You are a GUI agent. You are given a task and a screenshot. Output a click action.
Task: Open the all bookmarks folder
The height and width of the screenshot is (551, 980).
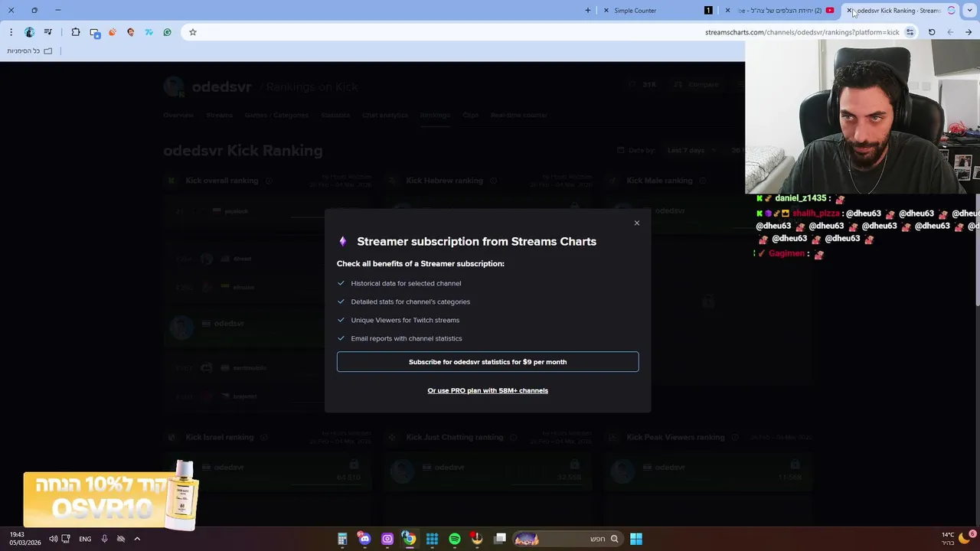coord(30,51)
